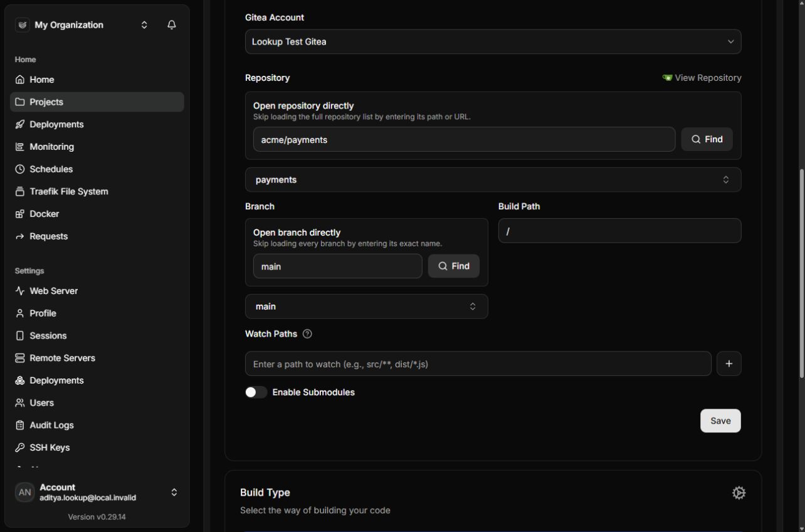Screen dimensions: 805x532
Task: Click the organization logo icon
Action: [23, 25]
